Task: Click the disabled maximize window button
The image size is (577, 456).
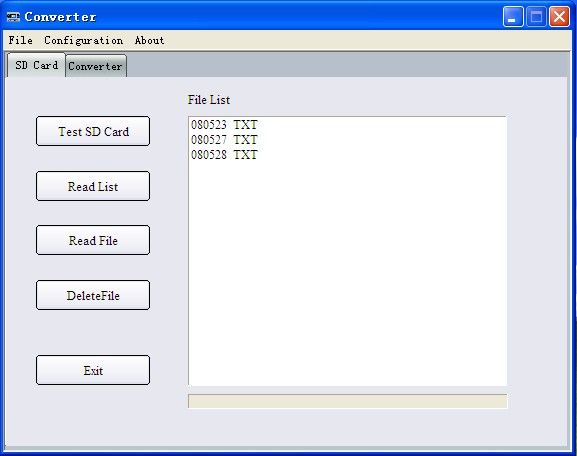Action: pyautogui.click(x=536, y=17)
